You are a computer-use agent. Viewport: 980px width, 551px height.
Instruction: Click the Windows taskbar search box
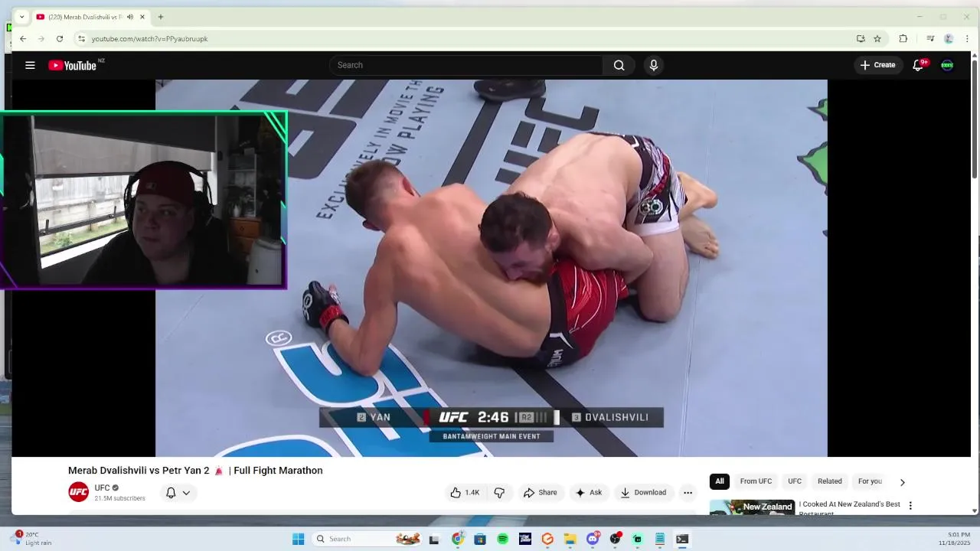pyautogui.click(x=367, y=539)
